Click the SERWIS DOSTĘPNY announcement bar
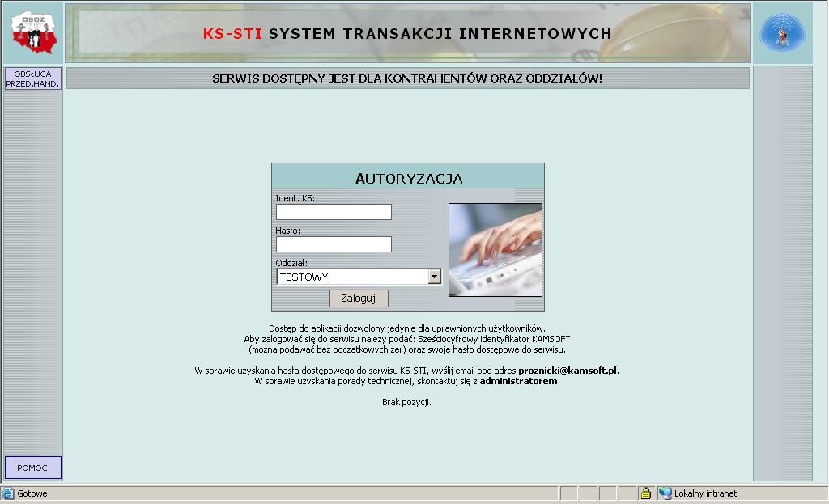Image resolution: width=829 pixels, height=504 pixels. coord(407,78)
